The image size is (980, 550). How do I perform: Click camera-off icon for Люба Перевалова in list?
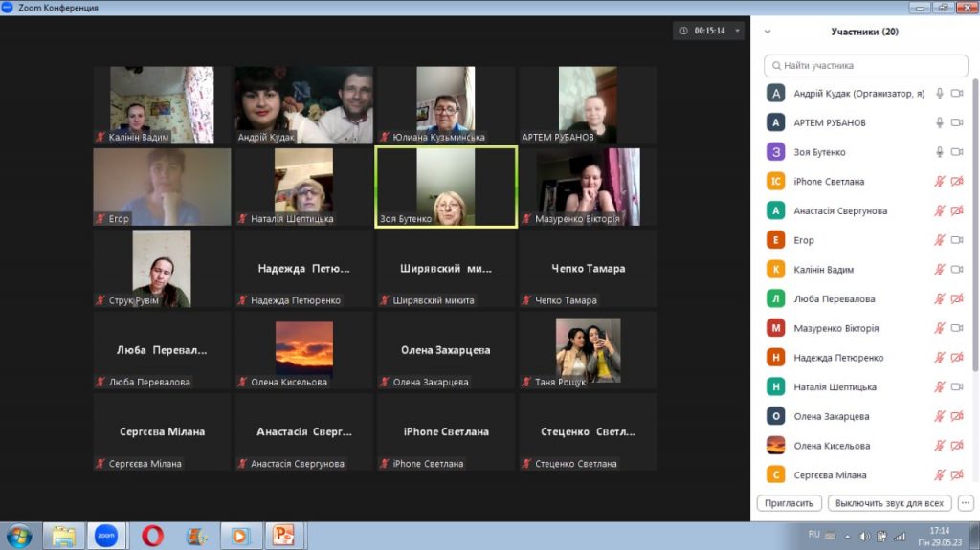957,298
